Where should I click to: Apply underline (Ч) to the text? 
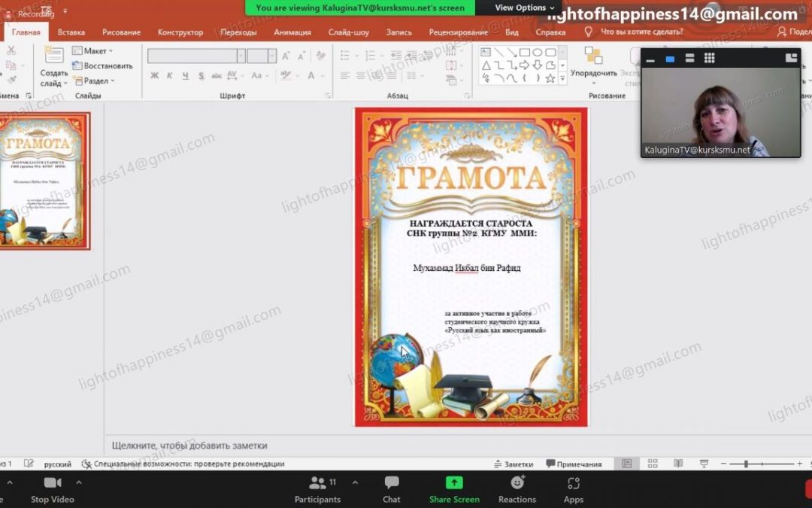pyautogui.click(x=183, y=75)
